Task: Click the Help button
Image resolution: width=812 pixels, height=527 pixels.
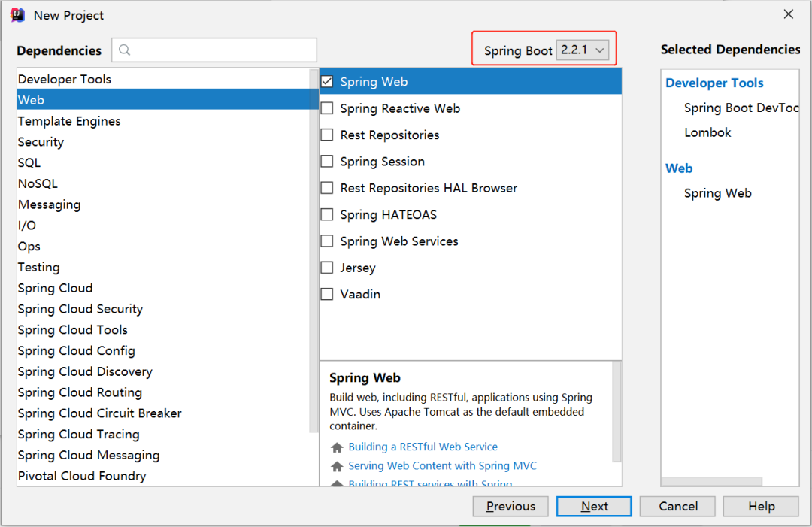Action: pos(761,506)
